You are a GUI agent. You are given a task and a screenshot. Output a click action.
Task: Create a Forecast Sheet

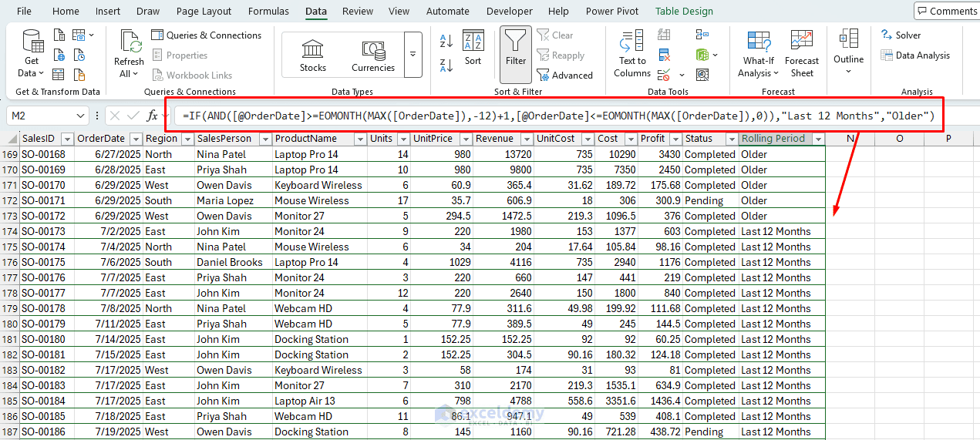point(802,52)
